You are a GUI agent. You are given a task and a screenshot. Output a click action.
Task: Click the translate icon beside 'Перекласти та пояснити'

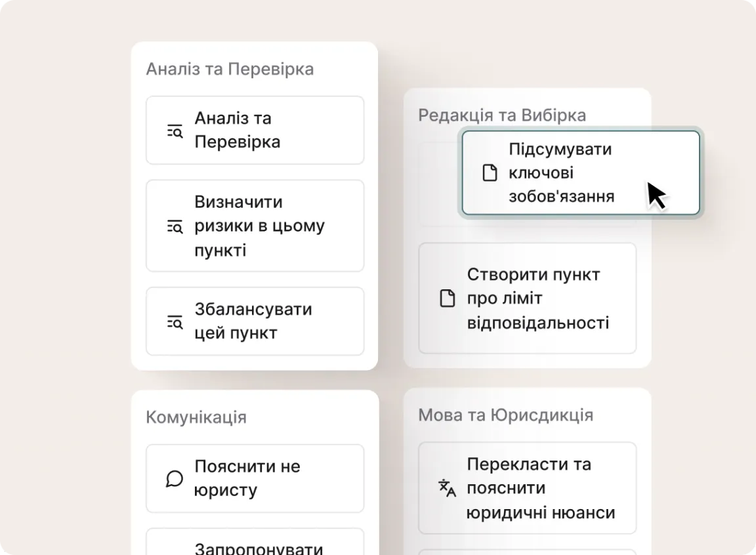447,488
